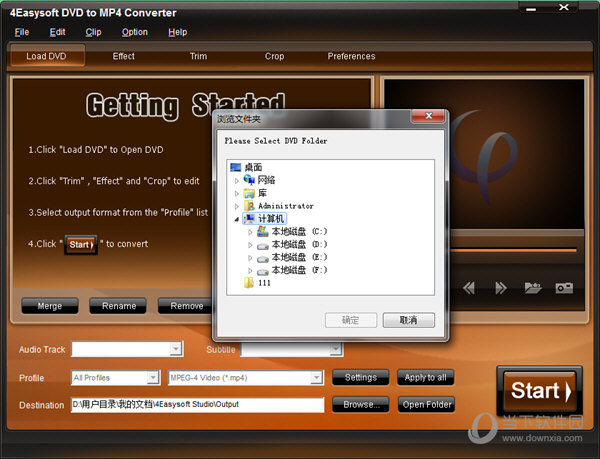Click Apply to all button
This screenshot has height=459, width=600.
pos(426,378)
